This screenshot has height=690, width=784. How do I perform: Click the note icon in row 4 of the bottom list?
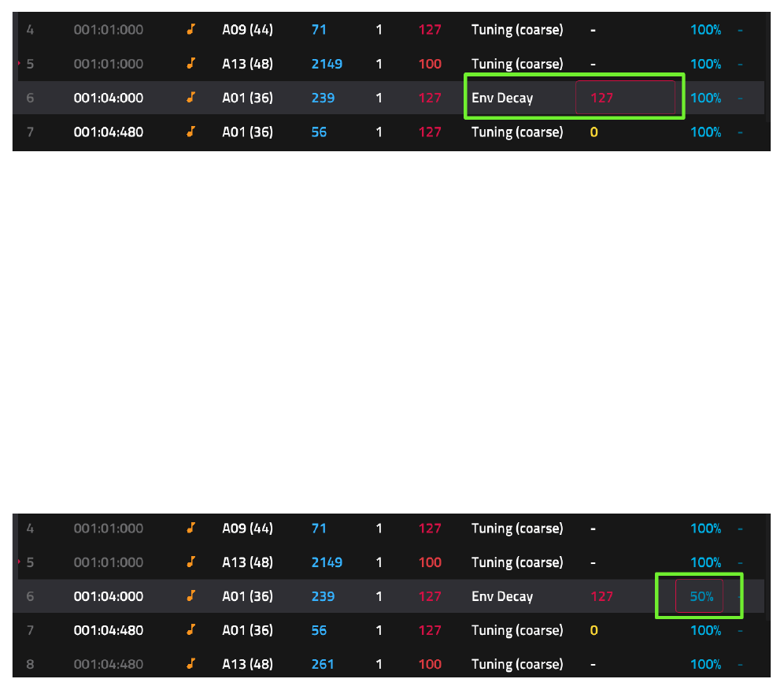pos(190,528)
